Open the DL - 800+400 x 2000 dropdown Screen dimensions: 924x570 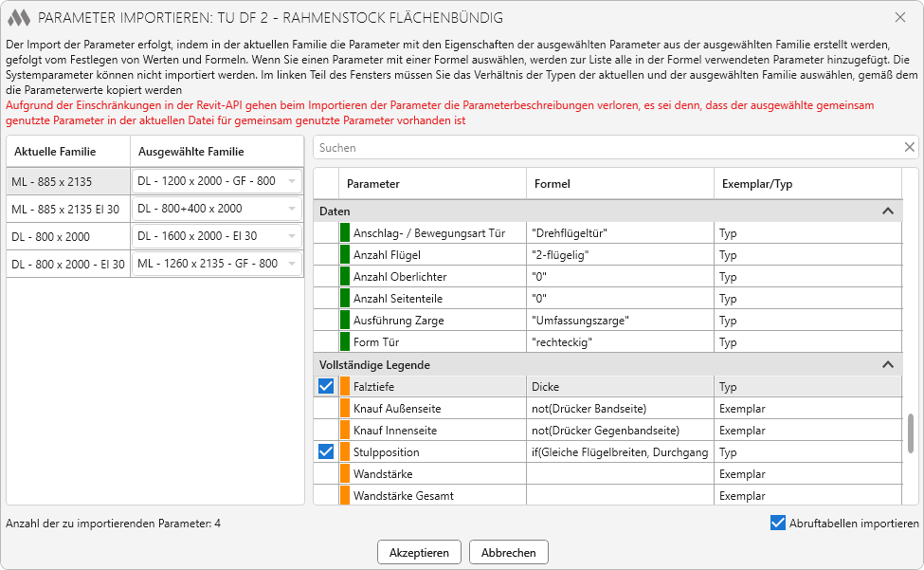coord(292,209)
